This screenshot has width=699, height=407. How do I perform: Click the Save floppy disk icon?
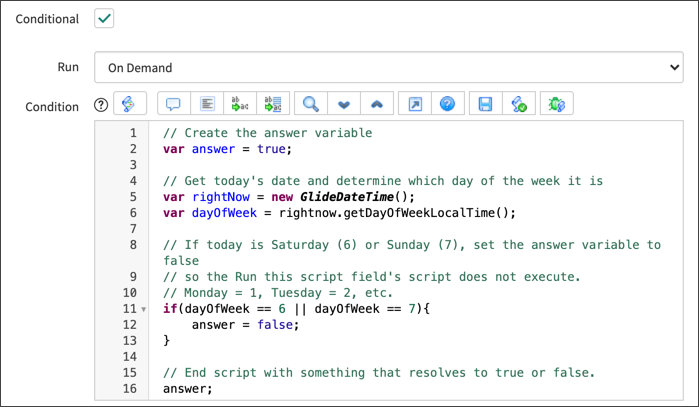pos(486,104)
